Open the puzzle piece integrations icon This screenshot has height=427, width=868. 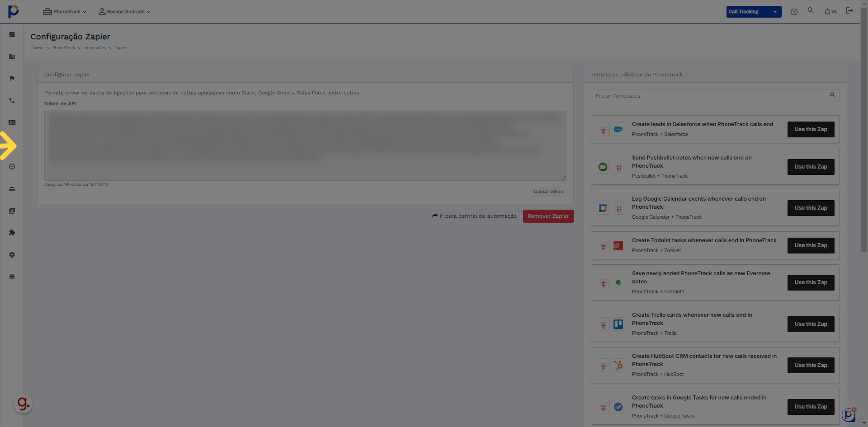click(12, 233)
